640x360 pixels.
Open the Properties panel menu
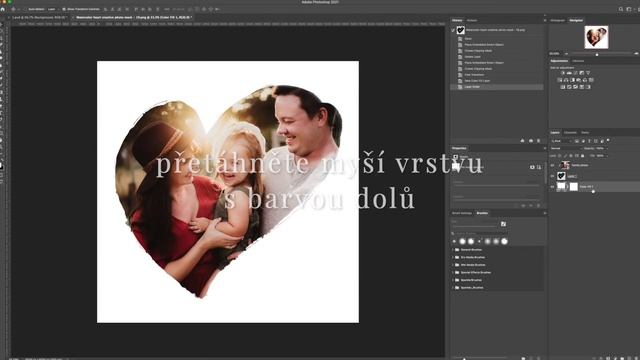click(x=544, y=148)
